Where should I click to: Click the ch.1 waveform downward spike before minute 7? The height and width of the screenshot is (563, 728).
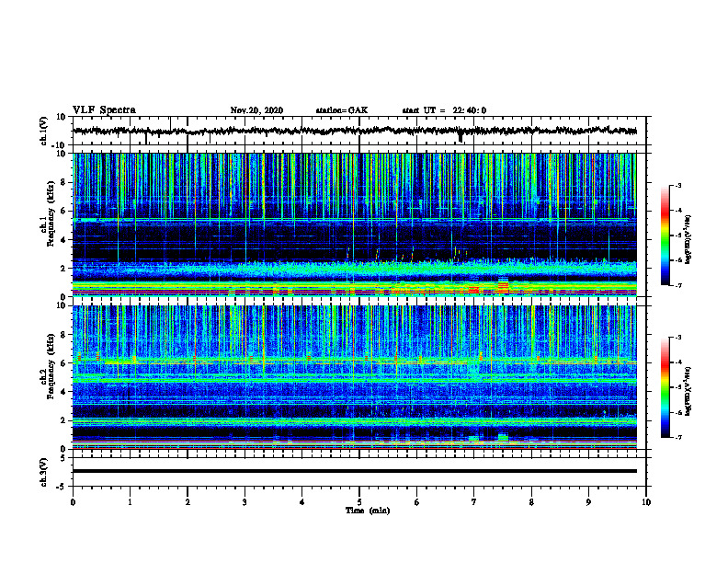[461, 137]
